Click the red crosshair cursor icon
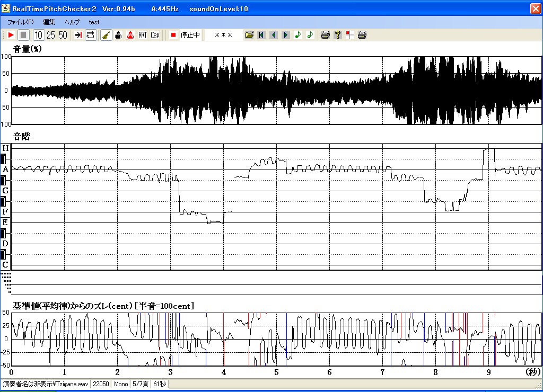The image size is (543, 392). [350, 35]
